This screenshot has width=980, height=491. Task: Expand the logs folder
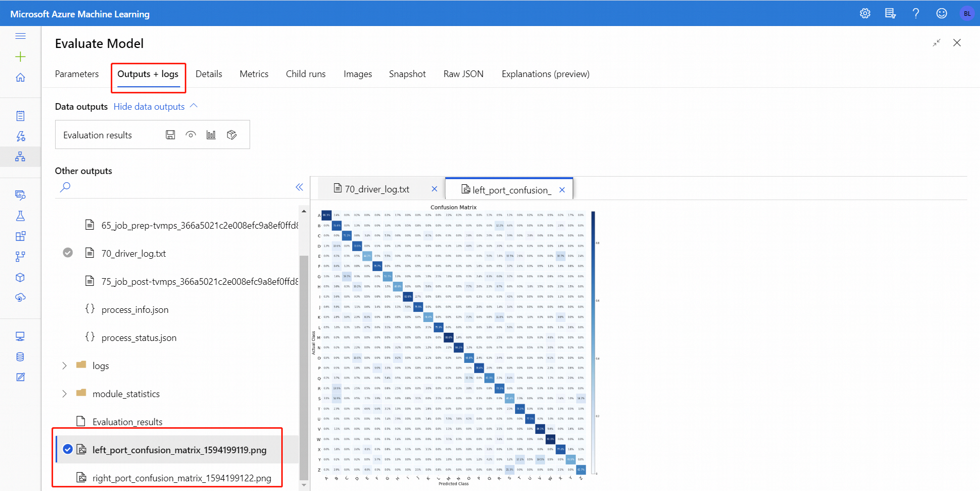click(x=64, y=365)
